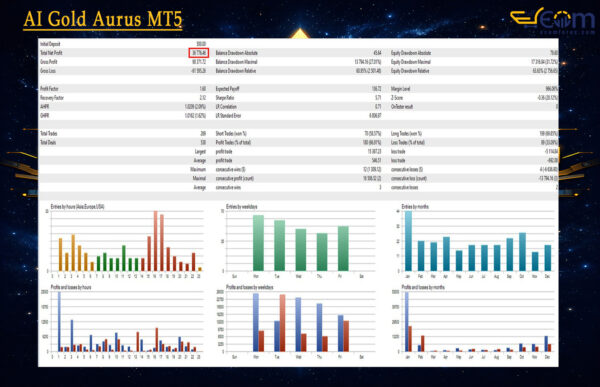Select the 'Recovery Factor' label
Image resolution: width=600 pixels, height=387 pixels.
[x=52, y=98]
